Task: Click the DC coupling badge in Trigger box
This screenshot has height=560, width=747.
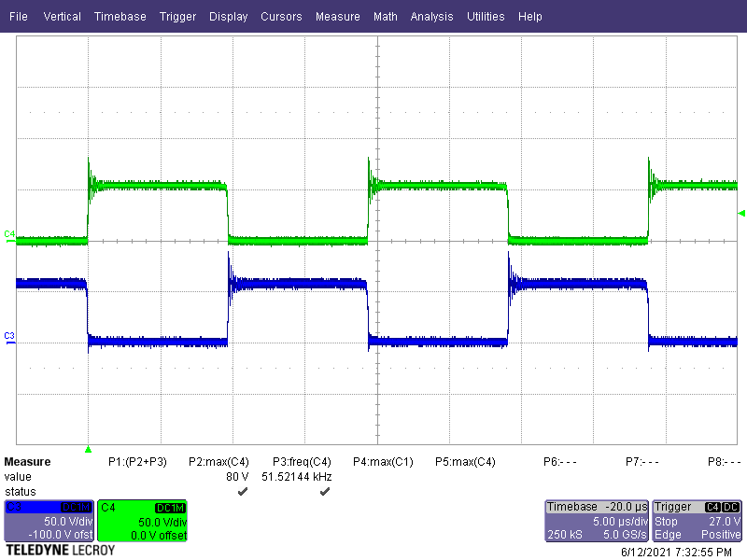Action: coord(731,507)
